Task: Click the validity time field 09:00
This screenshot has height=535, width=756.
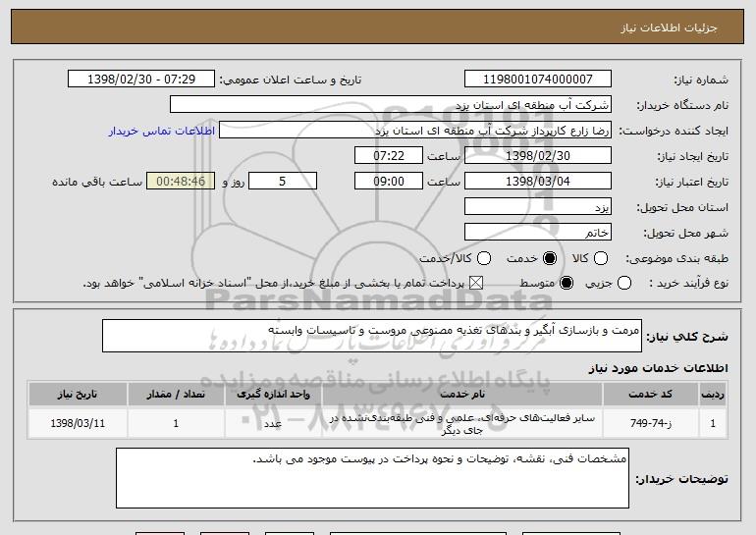Action: (x=389, y=182)
